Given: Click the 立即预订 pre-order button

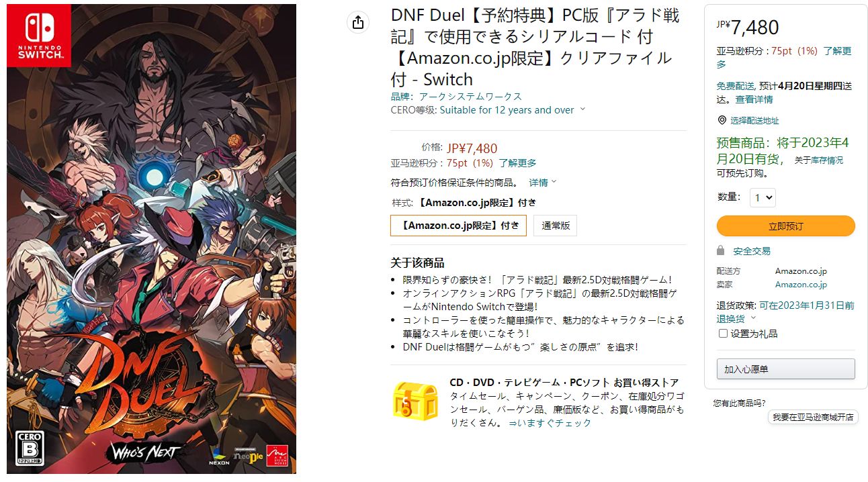Looking at the screenshot, I should point(785,226).
